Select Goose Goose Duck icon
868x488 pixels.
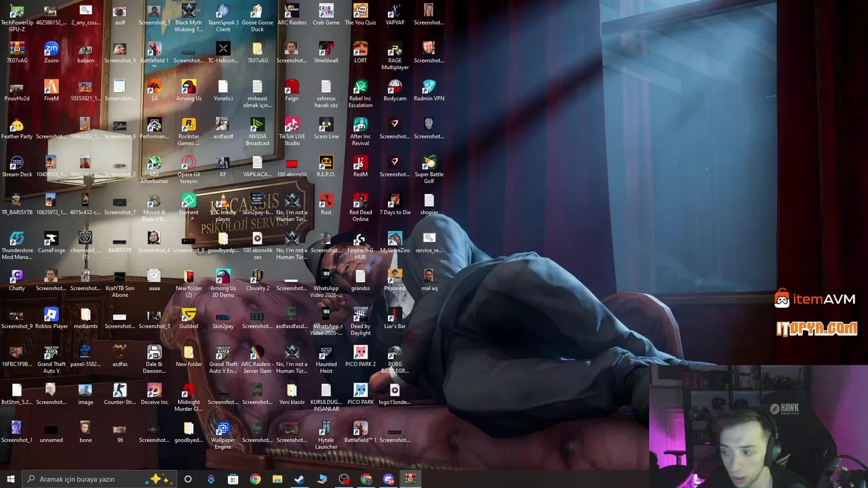(x=258, y=18)
